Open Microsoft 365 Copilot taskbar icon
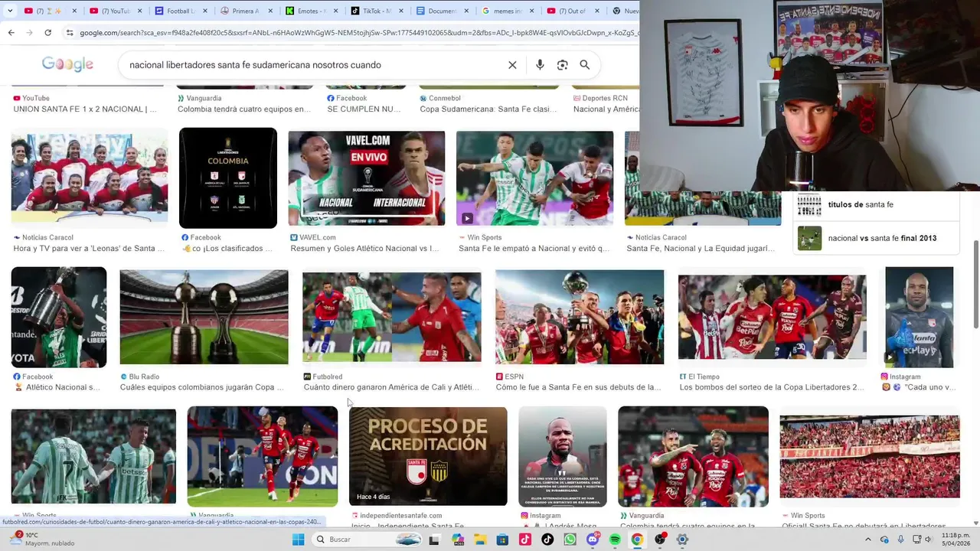Screen dimensions: 980x551 458,540
